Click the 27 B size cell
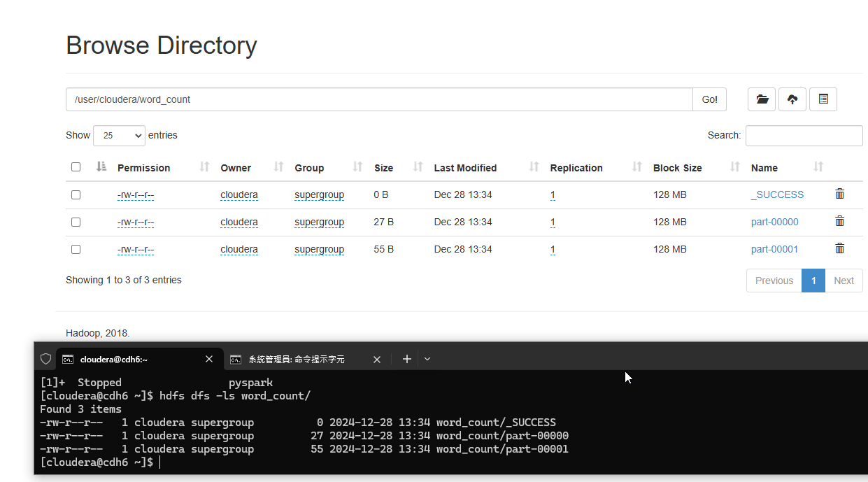This screenshot has height=482, width=868. point(384,222)
